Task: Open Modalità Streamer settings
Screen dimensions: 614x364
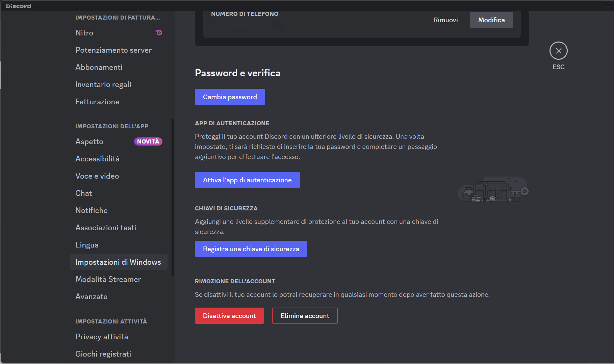Action: pyautogui.click(x=108, y=279)
